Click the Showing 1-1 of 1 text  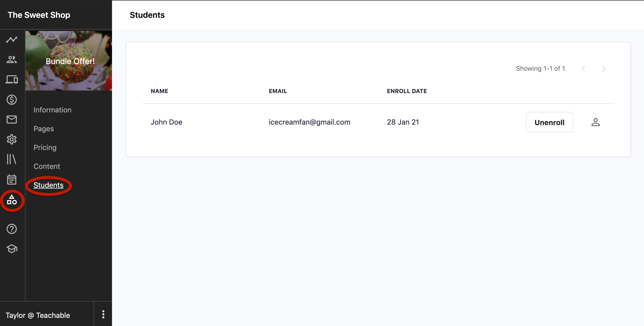pos(540,68)
